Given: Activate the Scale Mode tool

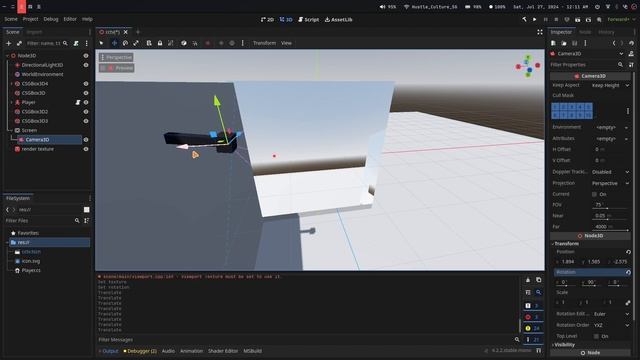Looking at the screenshot, I should click(136, 43).
